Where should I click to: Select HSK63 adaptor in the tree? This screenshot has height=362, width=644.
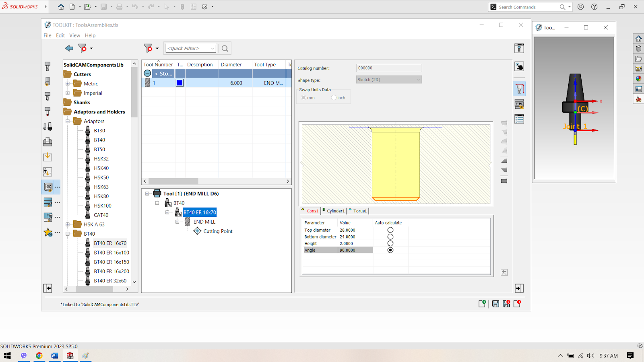click(101, 187)
